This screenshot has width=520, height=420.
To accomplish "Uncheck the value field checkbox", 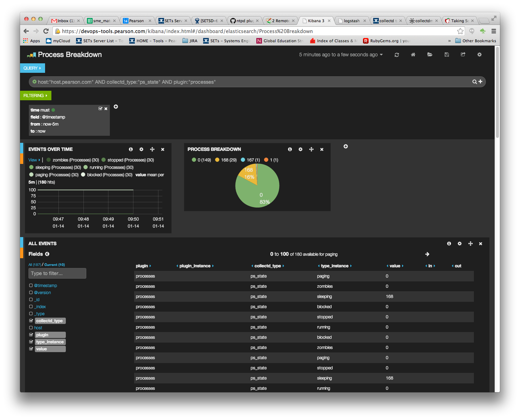I will 31,349.
